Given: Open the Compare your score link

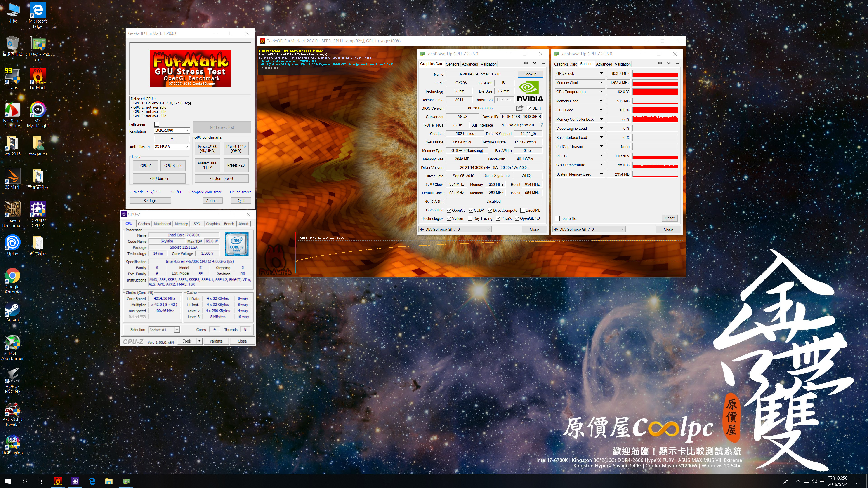Looking at the screenshot, I should coord(205,192).
